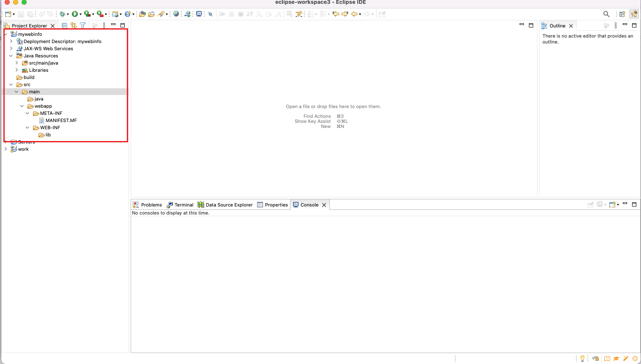
Task: Expand the work project node
Action: click(5, 149)
